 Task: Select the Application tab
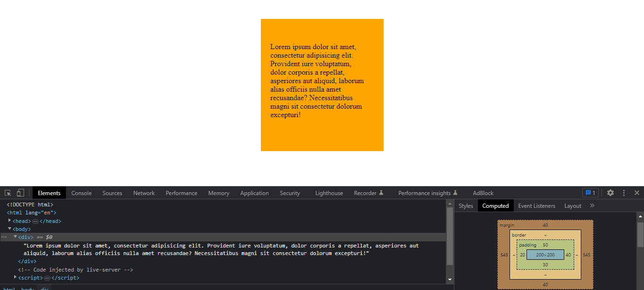(254, 193)
